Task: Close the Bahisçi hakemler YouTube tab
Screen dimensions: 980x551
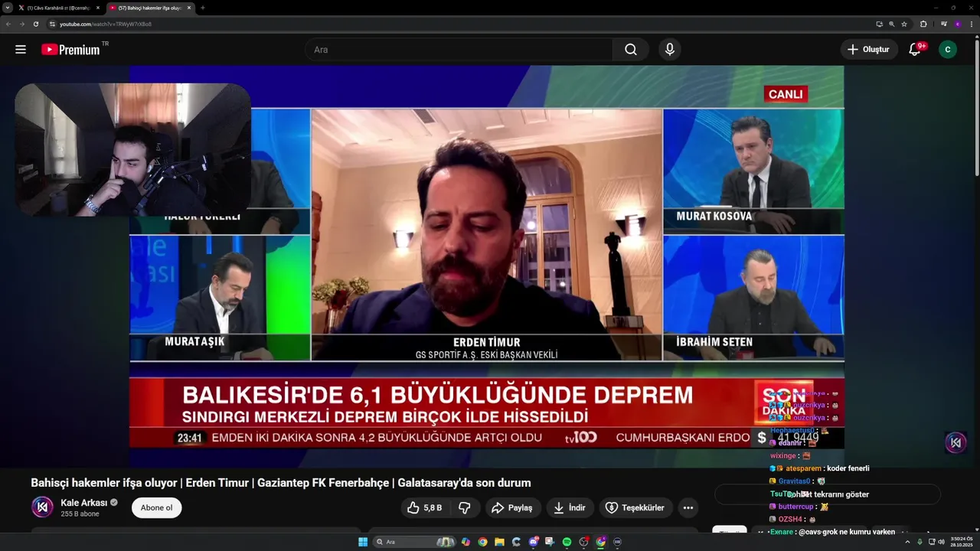Action: pos(188,8)
